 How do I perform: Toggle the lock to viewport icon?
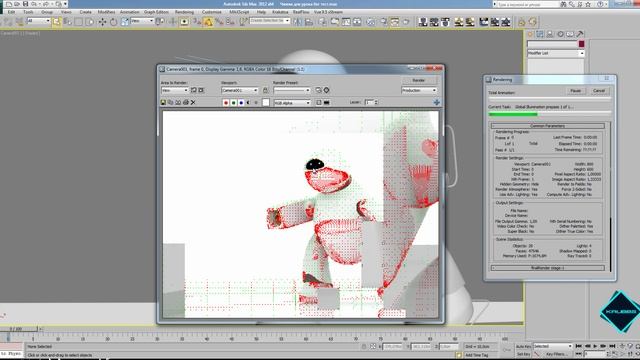tap(265, 90)
